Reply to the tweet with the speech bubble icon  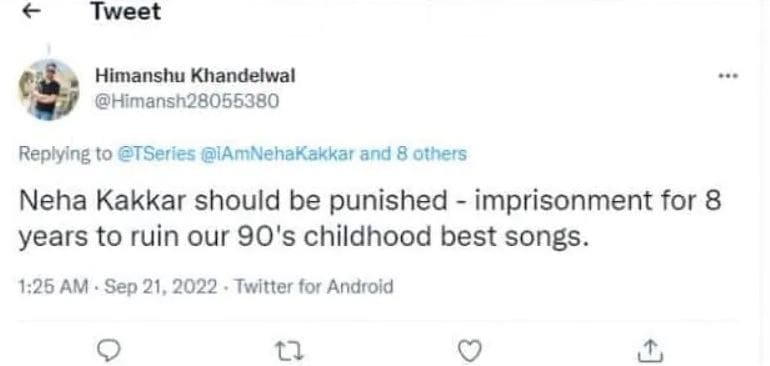(x=108, y=350)
